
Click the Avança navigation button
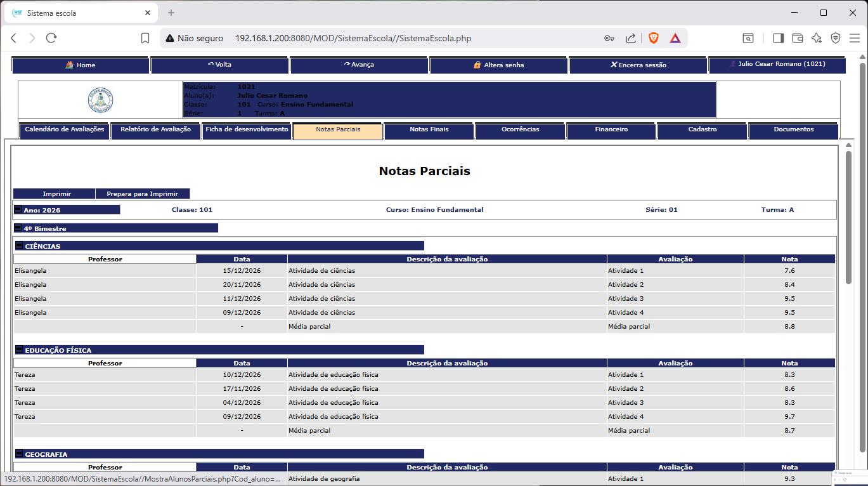[360, 65]
